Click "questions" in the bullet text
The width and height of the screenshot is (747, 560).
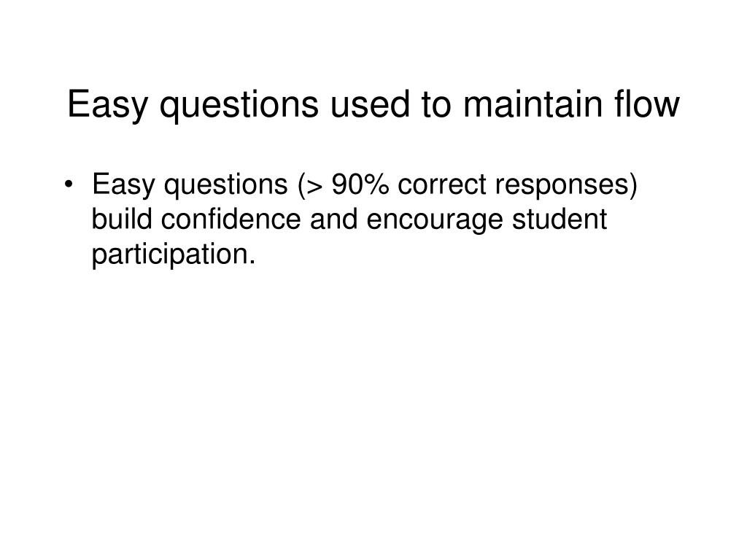pyautogui.click(x=226, y=186)
